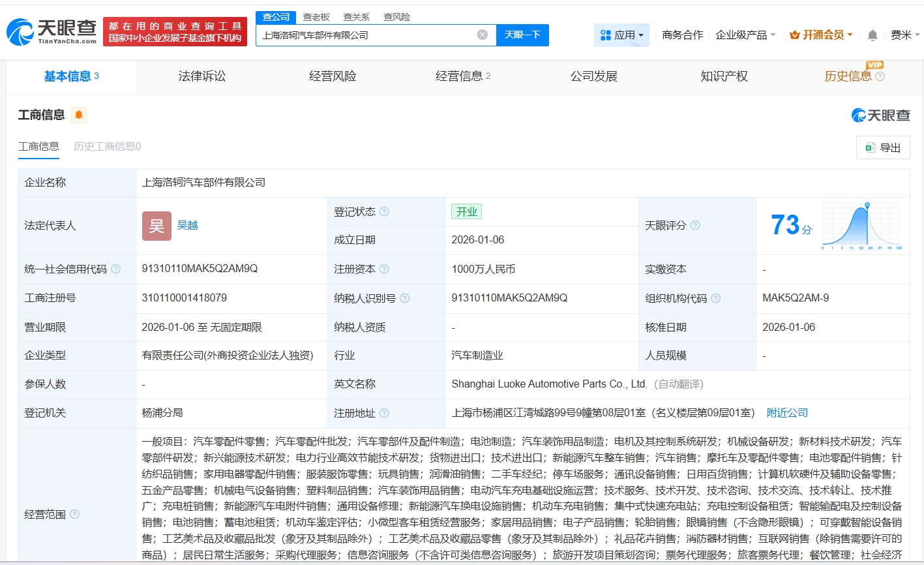
Task: Clear the search box with X icon
Action: 482,35
